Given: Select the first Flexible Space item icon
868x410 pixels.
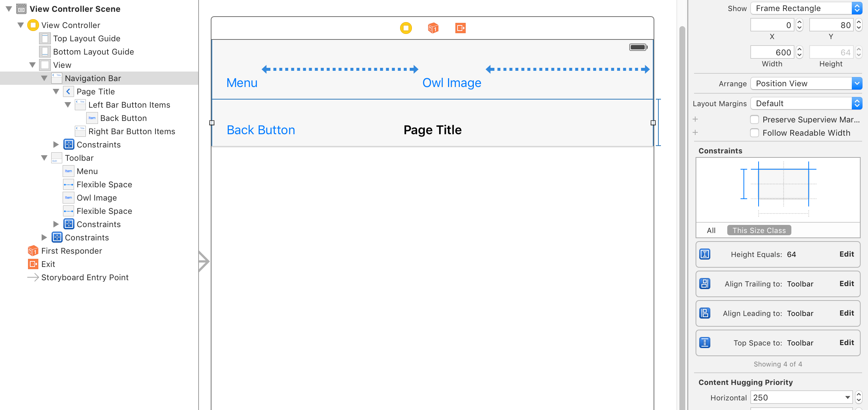Looking at the screenshot, I should click(x=68, y=184).
